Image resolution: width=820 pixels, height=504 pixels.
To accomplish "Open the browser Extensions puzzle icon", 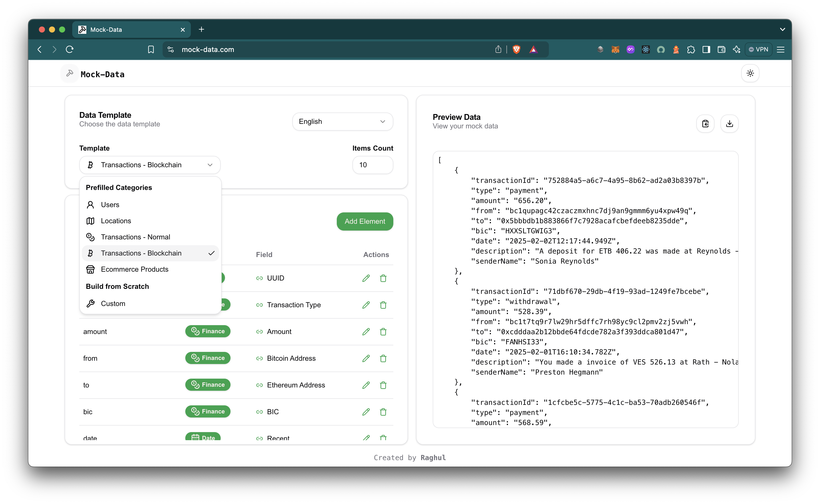I will tap(691, 49).
